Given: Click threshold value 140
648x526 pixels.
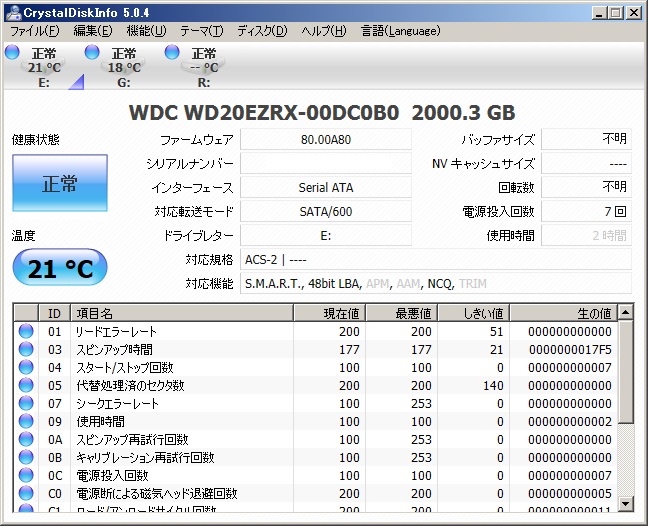Looking at the screenshot, I should [x=493, y=386].
